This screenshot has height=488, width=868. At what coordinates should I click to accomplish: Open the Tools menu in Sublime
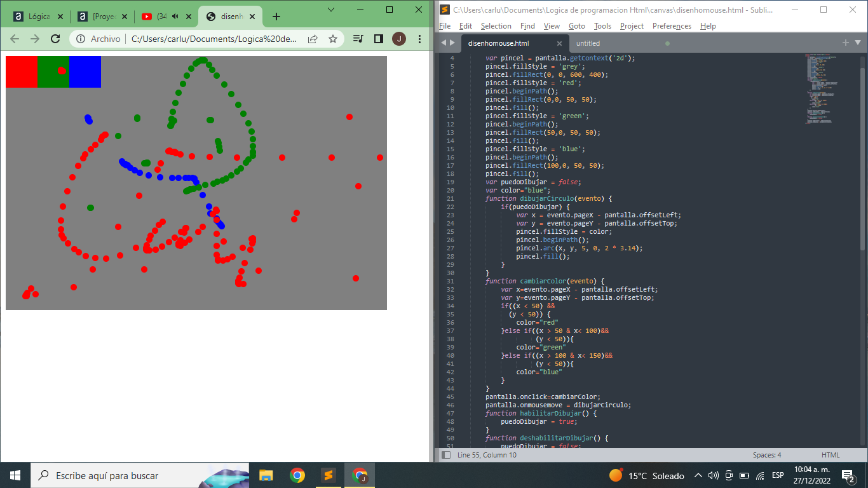(602, 26)
